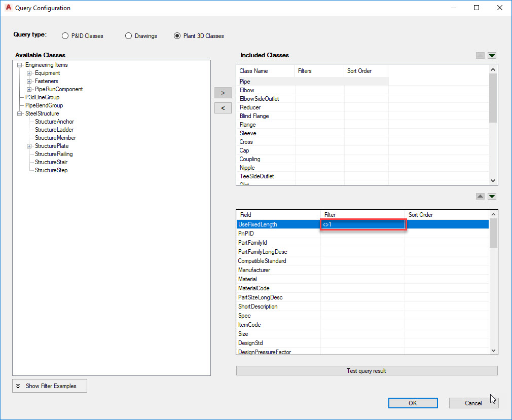The height and width of the screenshot is (420, 512).
Task: Click the OK button
Action: tap(413, 403)
